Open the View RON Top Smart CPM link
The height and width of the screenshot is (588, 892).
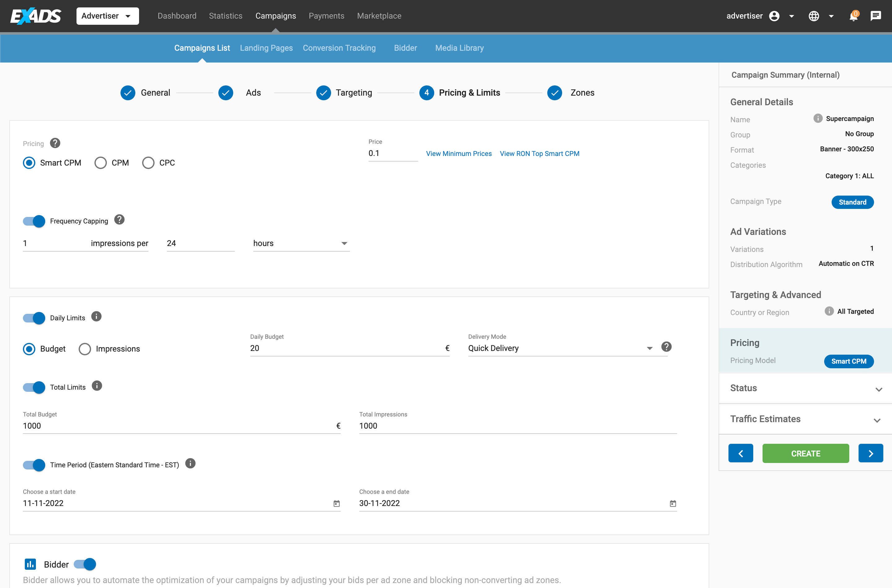point(539,153)
